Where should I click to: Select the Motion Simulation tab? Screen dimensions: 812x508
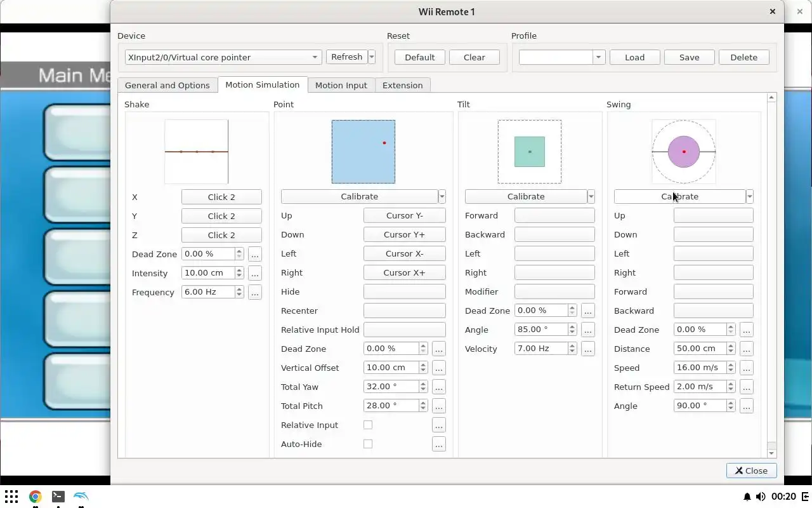tap(263, 84)
